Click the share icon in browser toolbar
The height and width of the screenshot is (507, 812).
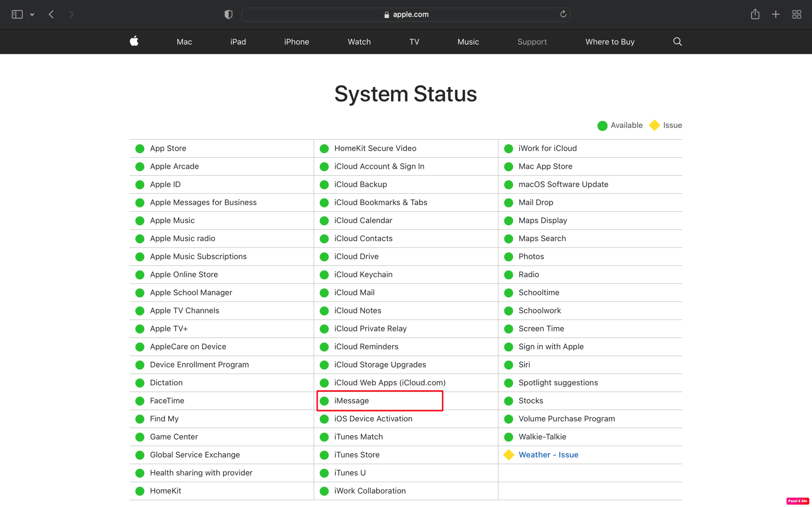pyautogui.click(x=755, y=14)
